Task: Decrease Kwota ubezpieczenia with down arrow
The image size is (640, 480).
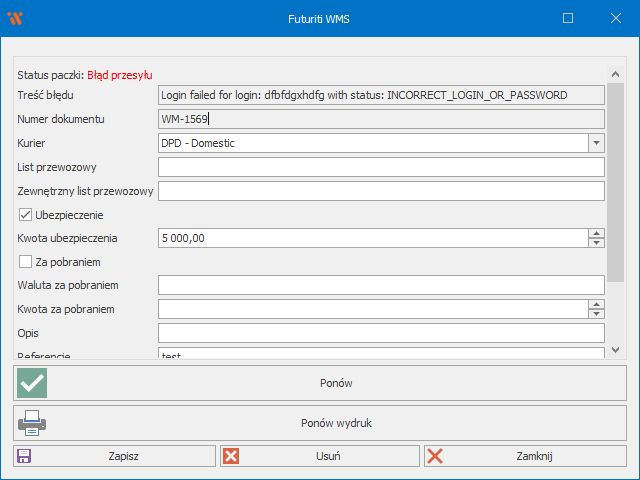Action: pyautogui.click(x=596, y=243)
